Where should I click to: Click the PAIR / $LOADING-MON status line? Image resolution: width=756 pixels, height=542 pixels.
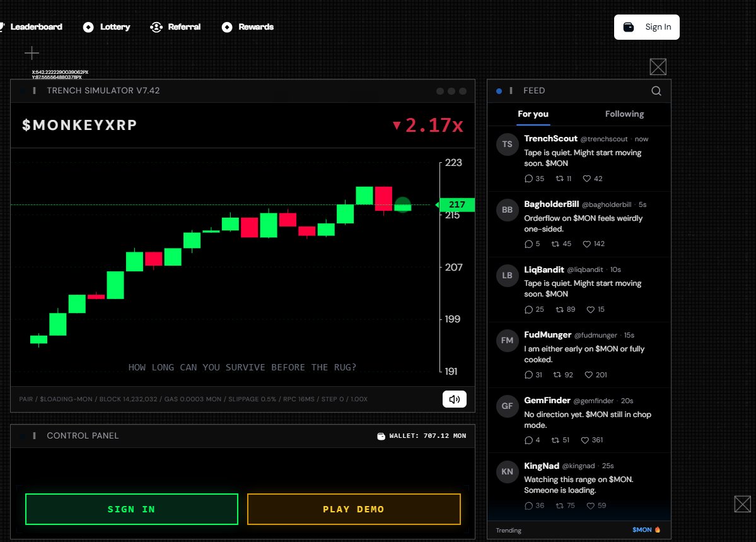(x=194, y=399)
